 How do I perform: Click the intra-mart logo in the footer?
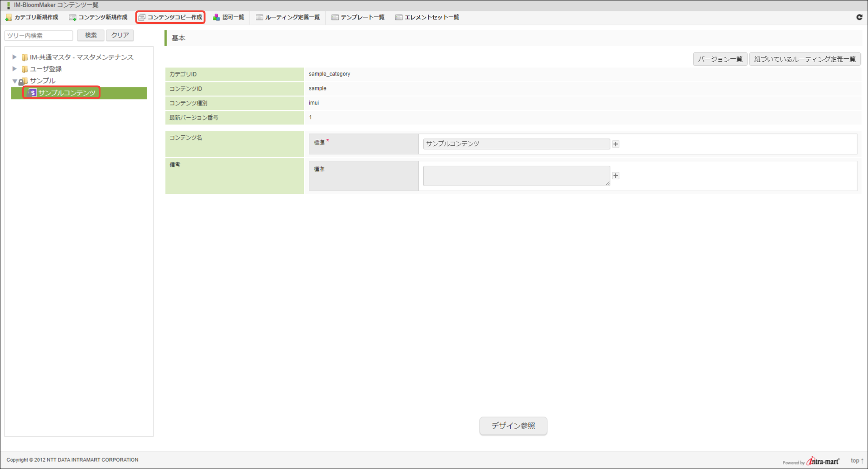[x=823, y=461]
